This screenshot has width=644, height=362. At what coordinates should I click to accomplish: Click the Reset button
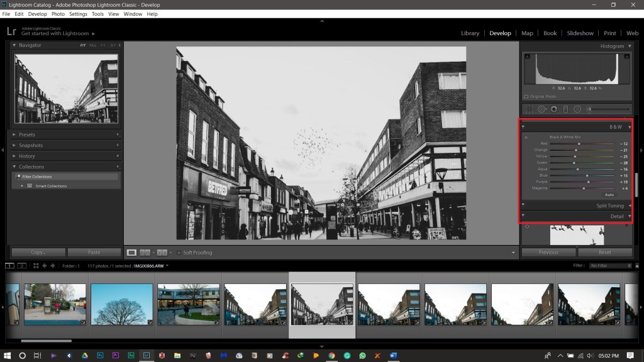tap(604, 253)
